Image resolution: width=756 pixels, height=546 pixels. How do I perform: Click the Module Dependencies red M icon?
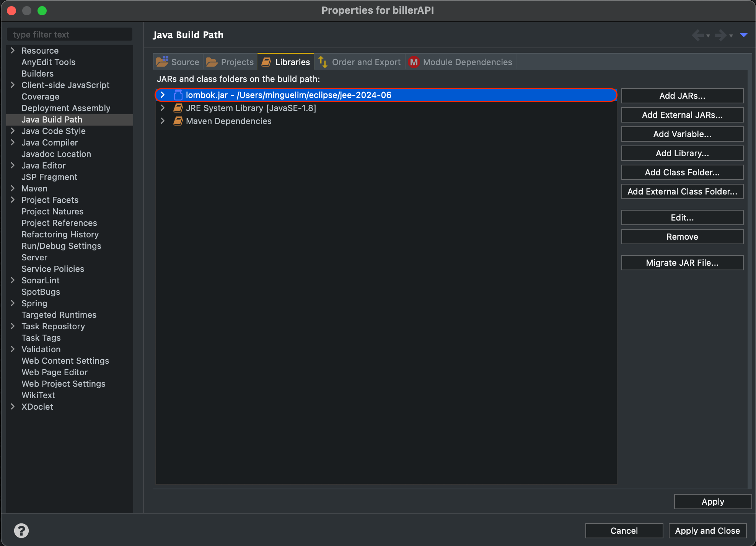point(414,62)
